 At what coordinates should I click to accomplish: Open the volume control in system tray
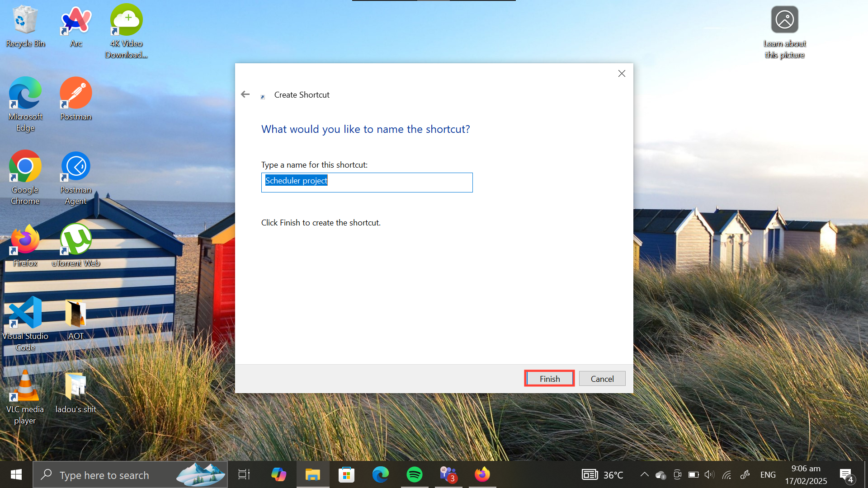coord(709,474)
